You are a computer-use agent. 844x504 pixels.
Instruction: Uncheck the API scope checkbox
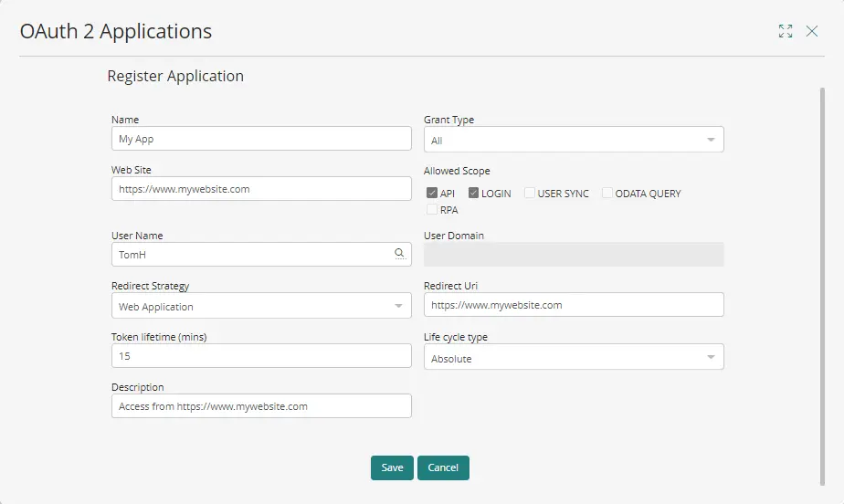pos(432,193)
